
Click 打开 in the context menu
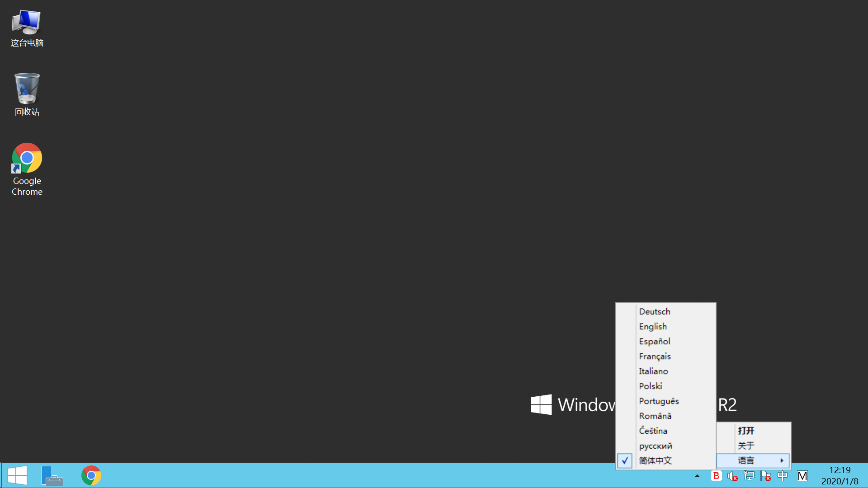click(746, 431)
